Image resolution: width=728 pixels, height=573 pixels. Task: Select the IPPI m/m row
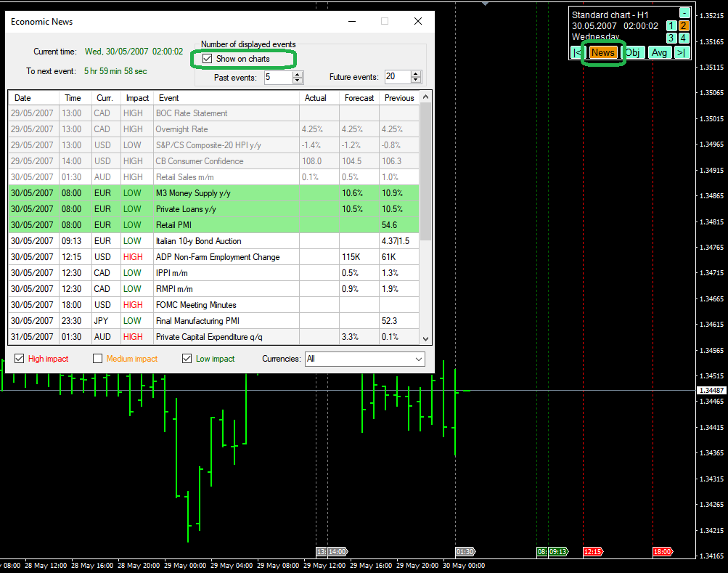click(x=213, y=273)
